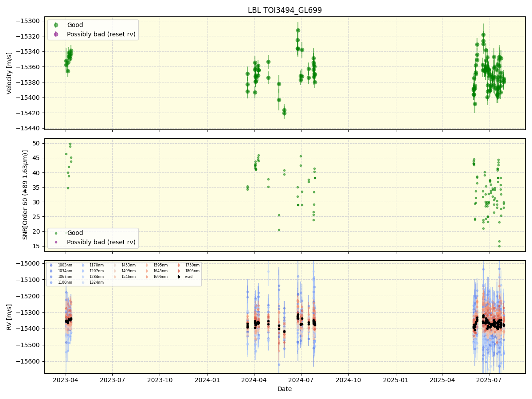Click the Date axis label
Screen dimensions: 532x399
point(285,389)
